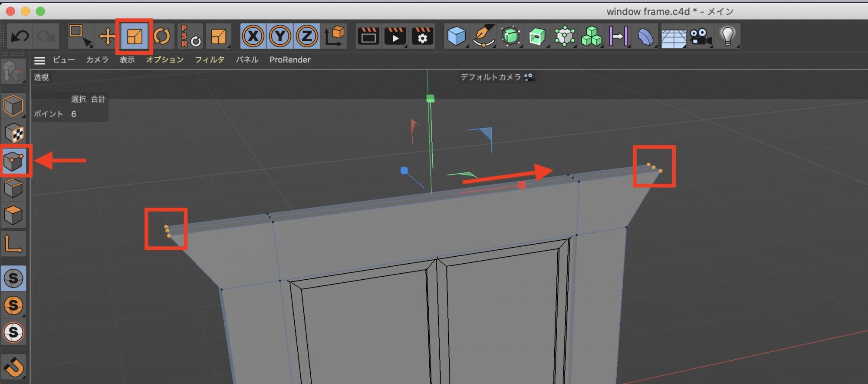
Task: Click the Render Settings clapperboard gear icon
Action: click(x=422, y=36)
